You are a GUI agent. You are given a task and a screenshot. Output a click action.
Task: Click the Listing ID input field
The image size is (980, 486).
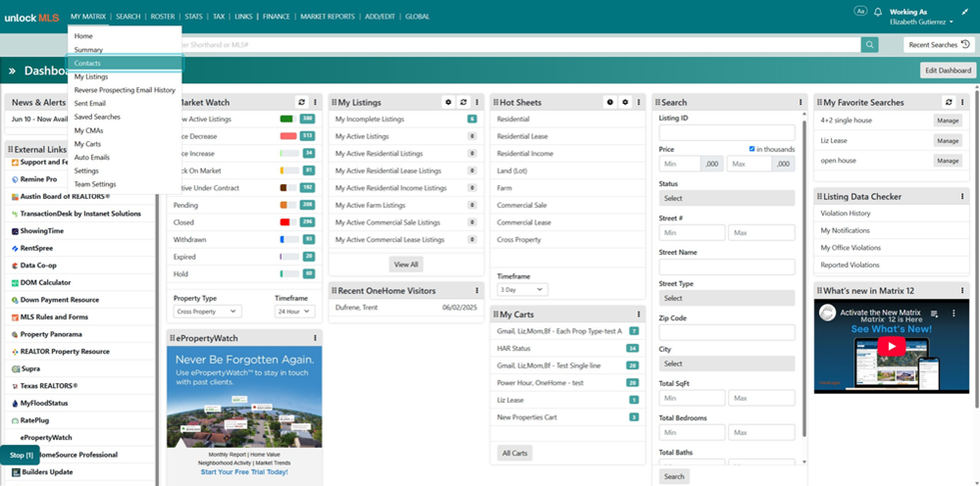click(727, 132)
